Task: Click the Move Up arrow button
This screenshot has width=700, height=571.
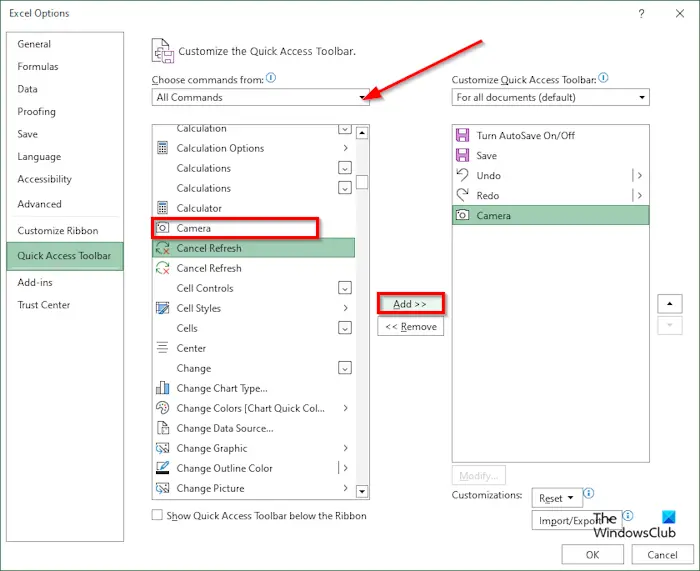Action: [x=669, y=304]
